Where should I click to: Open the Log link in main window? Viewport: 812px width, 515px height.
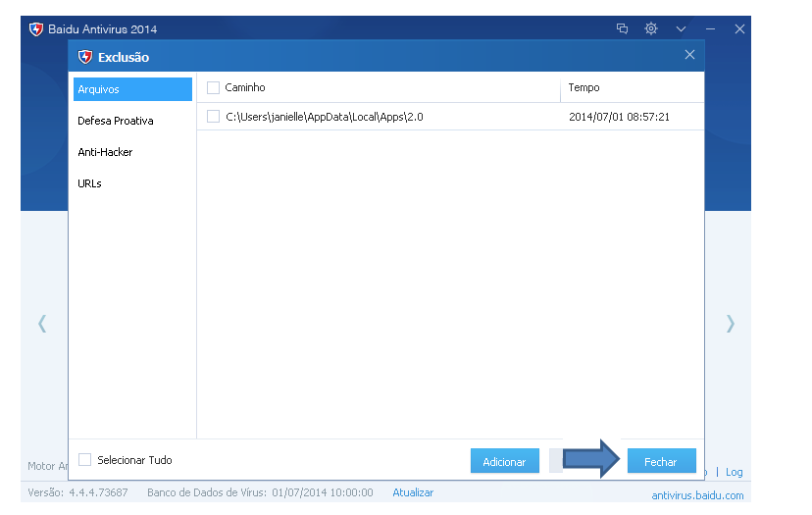coord(734,472)
